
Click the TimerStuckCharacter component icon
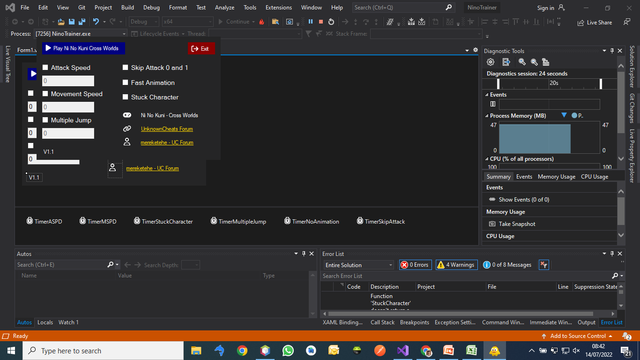pyautogui.click(x=137, y=221)
